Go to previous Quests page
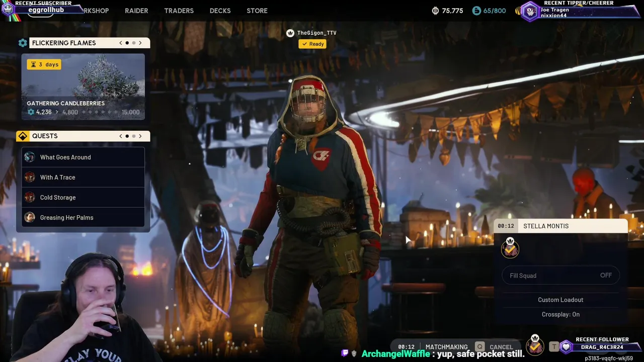The image size is (644, 362). tap(121, 136)
